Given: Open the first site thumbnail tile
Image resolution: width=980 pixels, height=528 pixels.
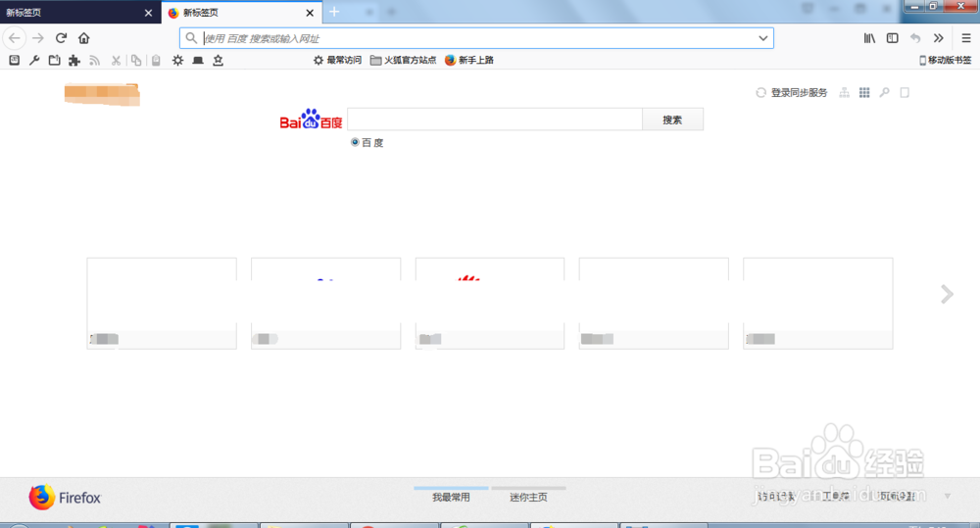Looking at the screenshot, I should pos(162,303).
